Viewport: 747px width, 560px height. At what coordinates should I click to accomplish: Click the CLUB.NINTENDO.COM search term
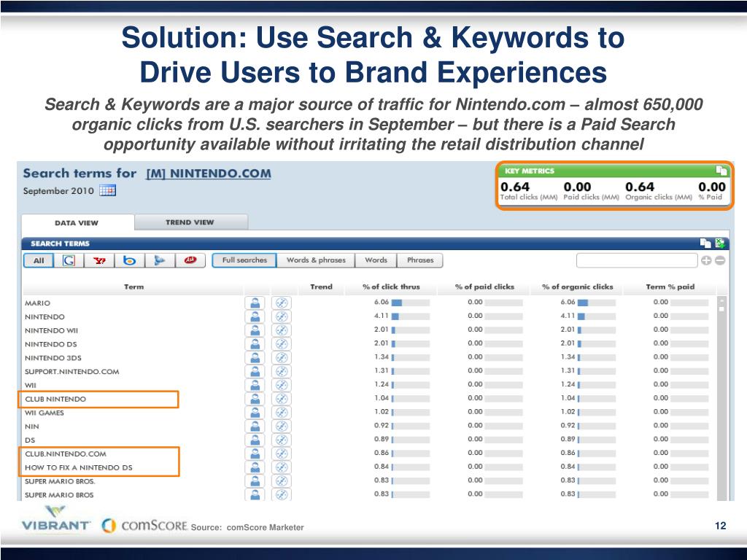[x=66, y=454]
